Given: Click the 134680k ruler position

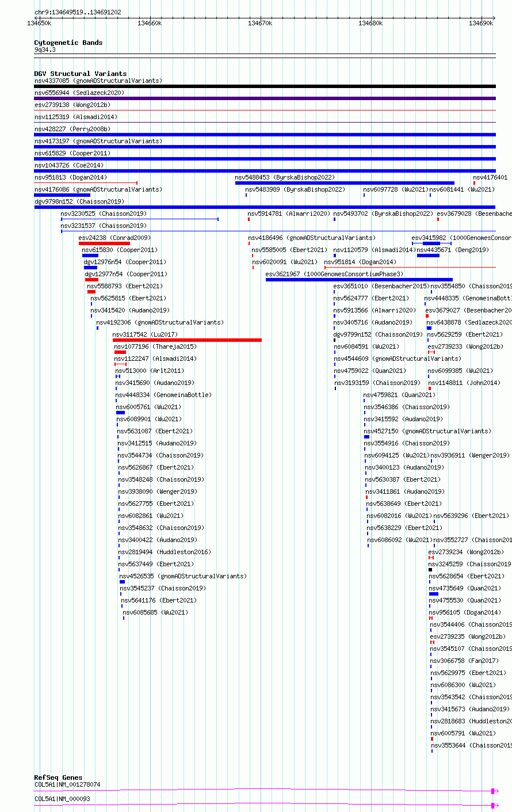Looking at the screenshot, I should pos(370,23).
